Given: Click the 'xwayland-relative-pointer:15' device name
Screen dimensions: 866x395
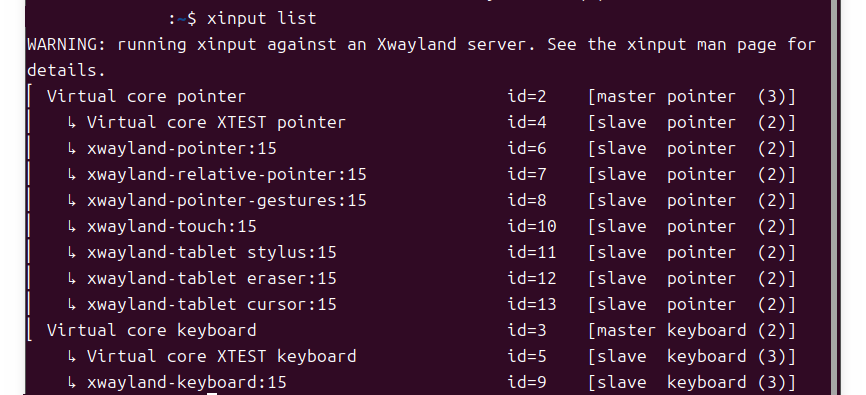Looking at the screenshot, I should point(226,175).
